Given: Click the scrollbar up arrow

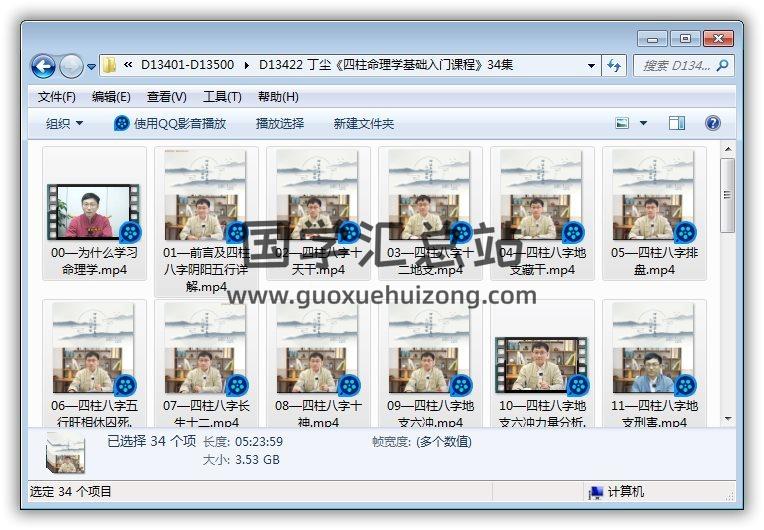Looking at the screenshot, I should coord(727,149).
